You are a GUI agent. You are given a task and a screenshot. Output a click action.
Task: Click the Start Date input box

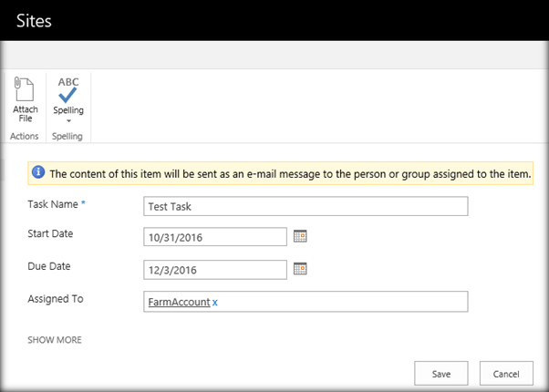(215, 237)
